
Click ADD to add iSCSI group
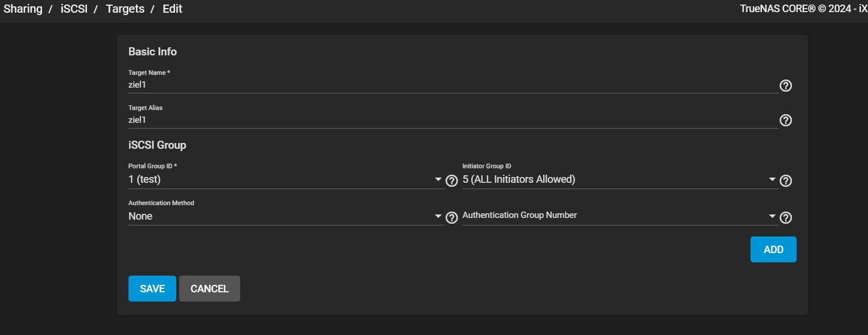(x=773, y=250)
